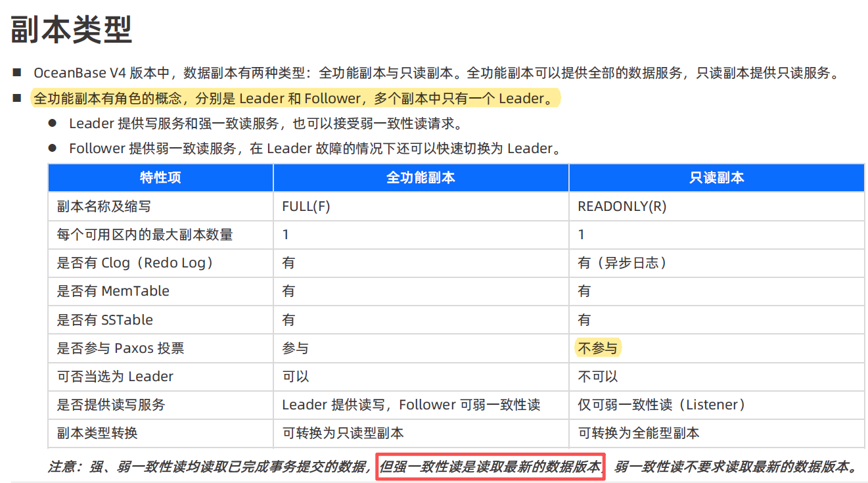
Task: Click the yellow highlighted 不参与 cell
Action: (597, 348)
